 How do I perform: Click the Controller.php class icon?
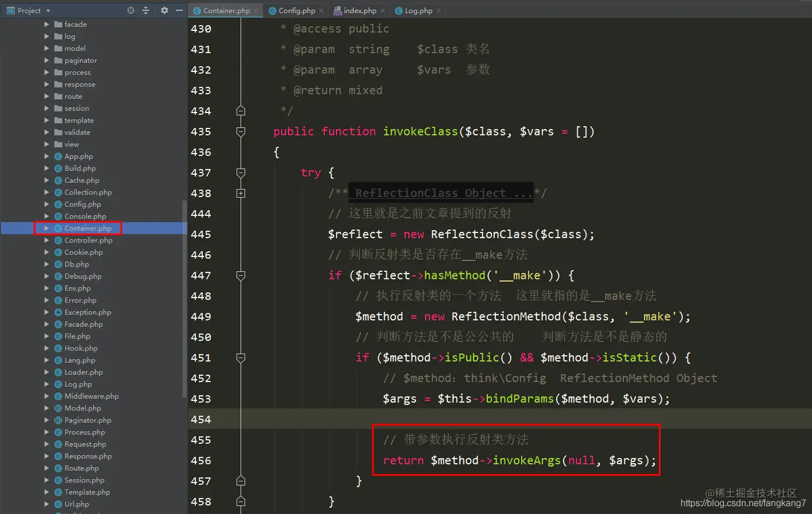[x=58, y=240]
